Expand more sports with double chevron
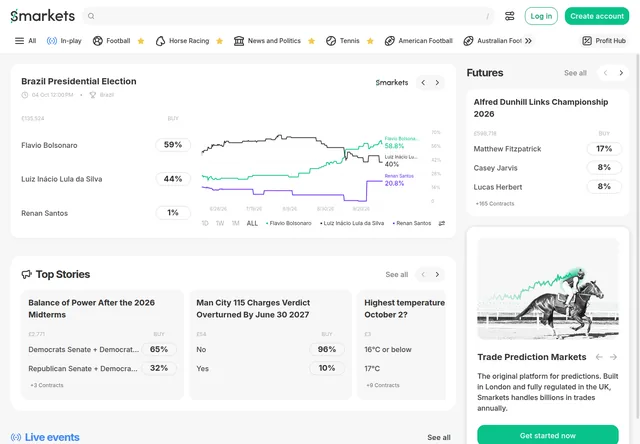 click(528, 41)
